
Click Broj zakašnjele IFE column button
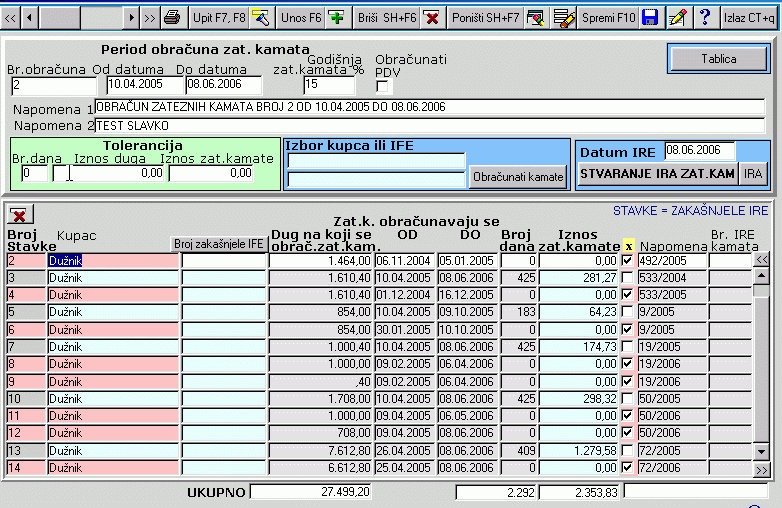[218, 244]
